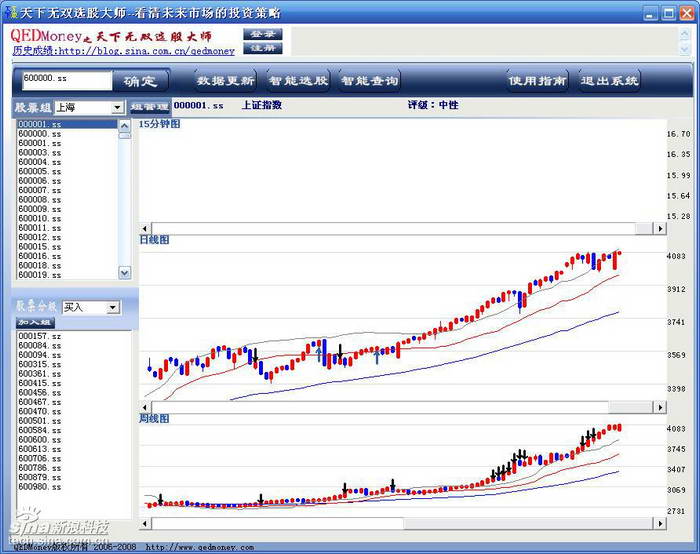Select 600706.ss in the buy list
The image size is (700, 554).
pyautogui.click(x=74, y=458)
